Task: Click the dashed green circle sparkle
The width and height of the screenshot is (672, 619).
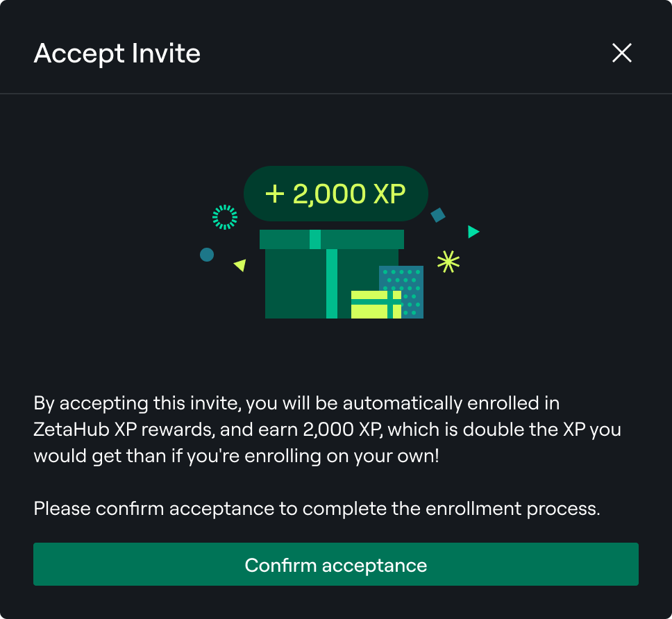Action: (224, 217)
